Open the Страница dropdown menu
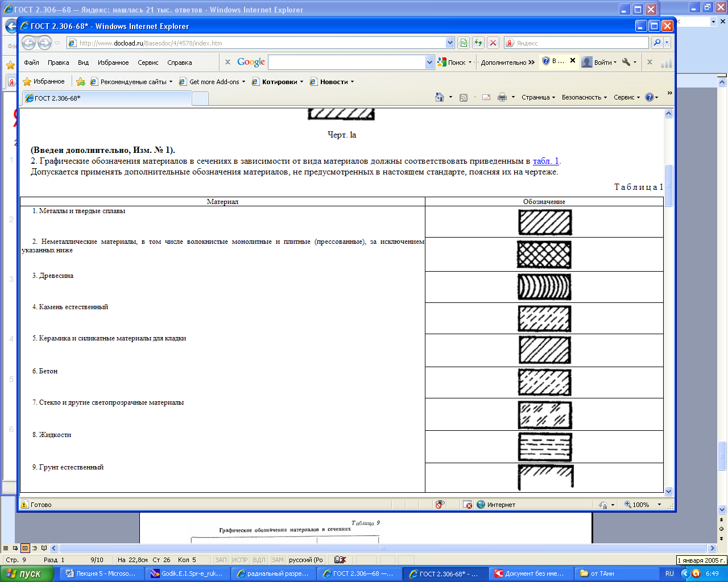The height and width of the screenshot is (582, 728). [539, 97]
